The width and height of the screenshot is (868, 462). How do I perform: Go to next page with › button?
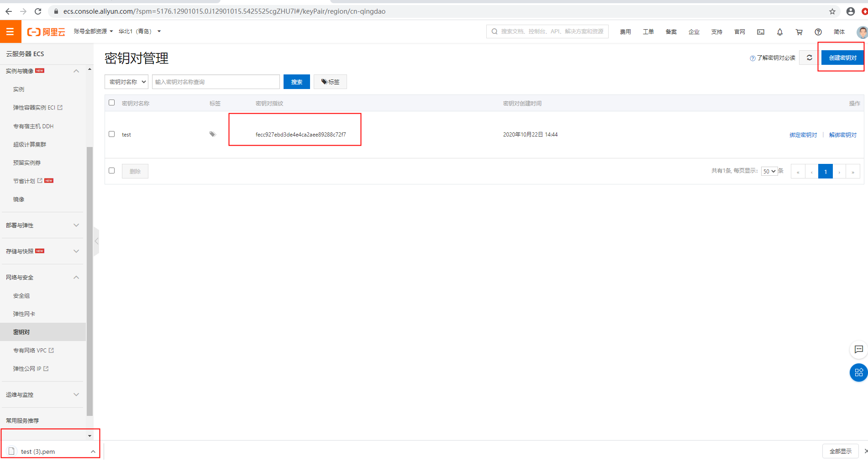pos(839,171)
